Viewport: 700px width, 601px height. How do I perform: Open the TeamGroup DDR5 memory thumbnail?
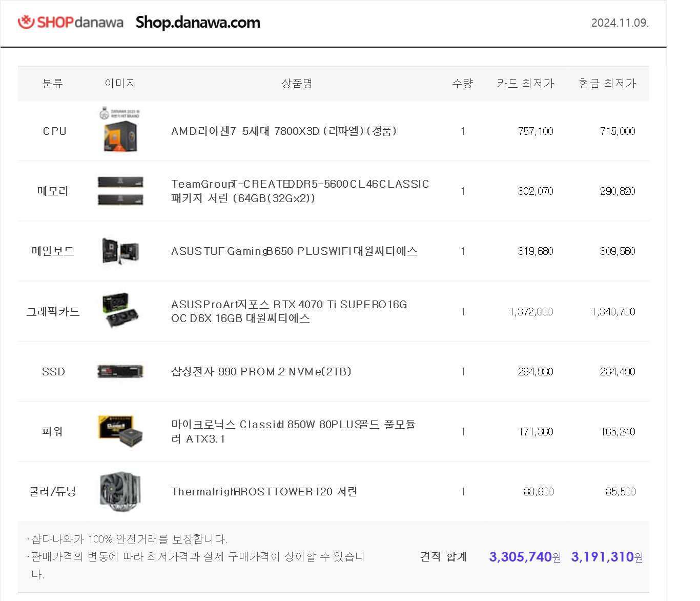click(x=120, y=191)
